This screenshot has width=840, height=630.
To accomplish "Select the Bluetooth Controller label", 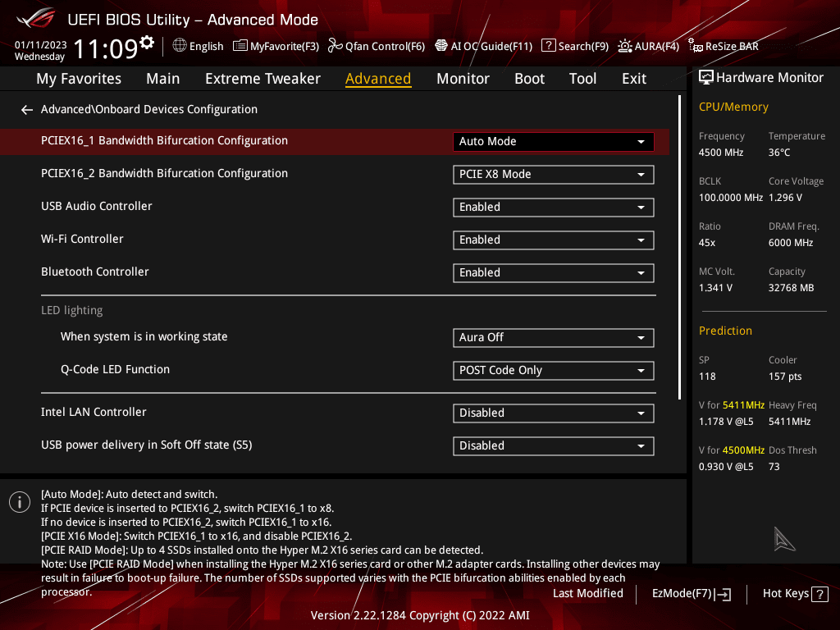I will [x=95, y=272].
